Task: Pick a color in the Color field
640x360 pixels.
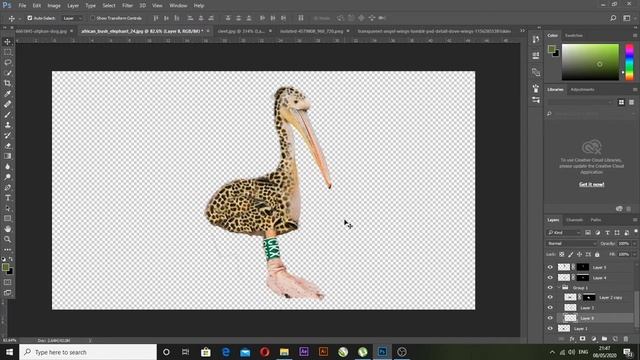Action: pyautogui.click(x=590, y=62)
